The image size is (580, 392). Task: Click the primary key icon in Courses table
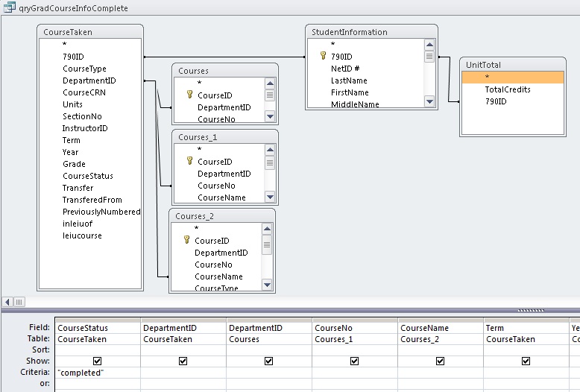pyautogui.click(x=189, y=95)
